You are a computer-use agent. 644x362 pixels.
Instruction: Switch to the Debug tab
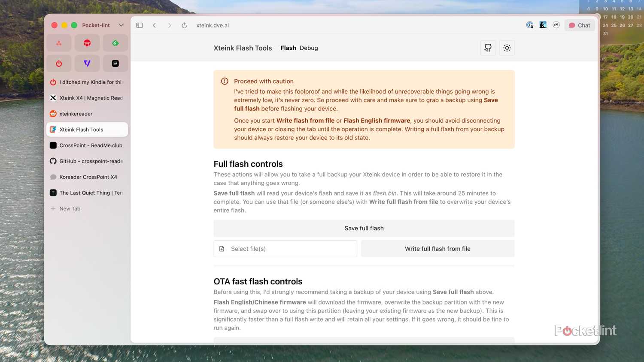coord(309,48)
